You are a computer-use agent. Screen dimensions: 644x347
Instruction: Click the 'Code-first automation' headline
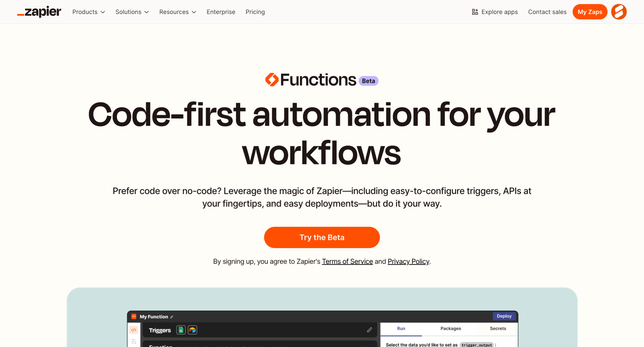coord(322,133)
